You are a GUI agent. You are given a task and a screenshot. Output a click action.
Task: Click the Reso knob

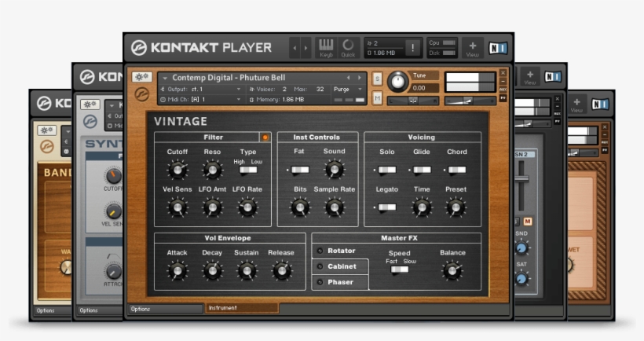[x=212, y=169]
